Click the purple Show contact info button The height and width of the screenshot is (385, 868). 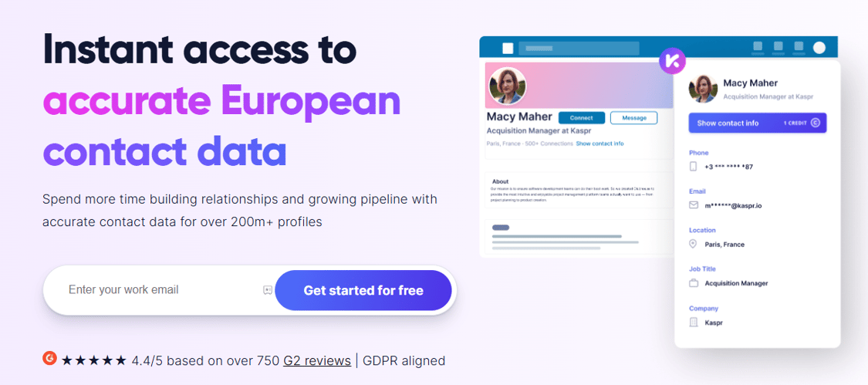(758, 123)
